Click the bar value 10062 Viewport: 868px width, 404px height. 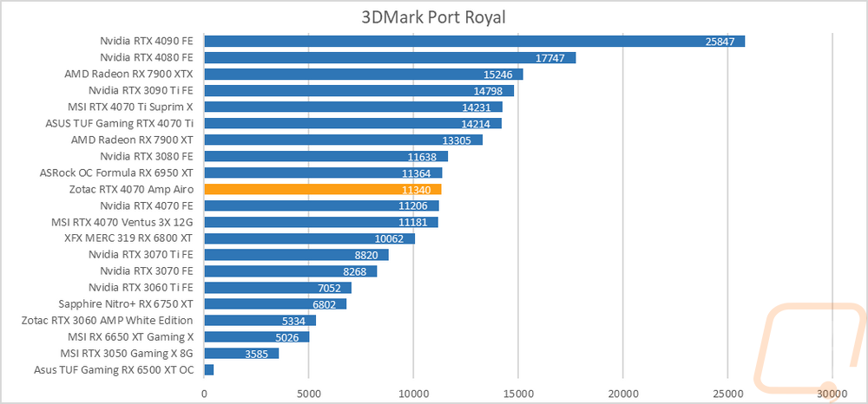click(x=391, y=239)
